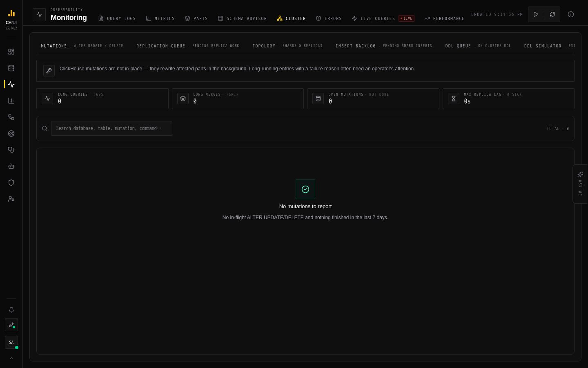Click the Open Mutations stat card
The image size is (588, 368).
pyautogui.click(x=373, y=99)
